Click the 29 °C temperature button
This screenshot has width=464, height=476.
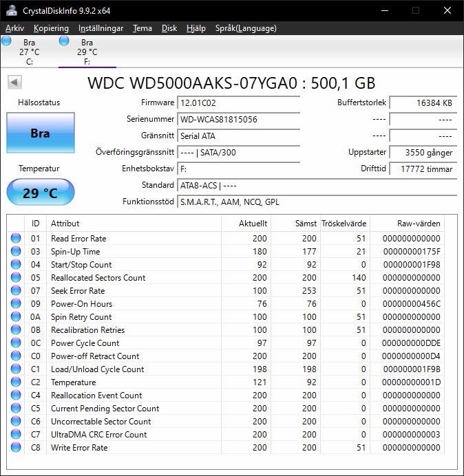[x=41, y=192]
